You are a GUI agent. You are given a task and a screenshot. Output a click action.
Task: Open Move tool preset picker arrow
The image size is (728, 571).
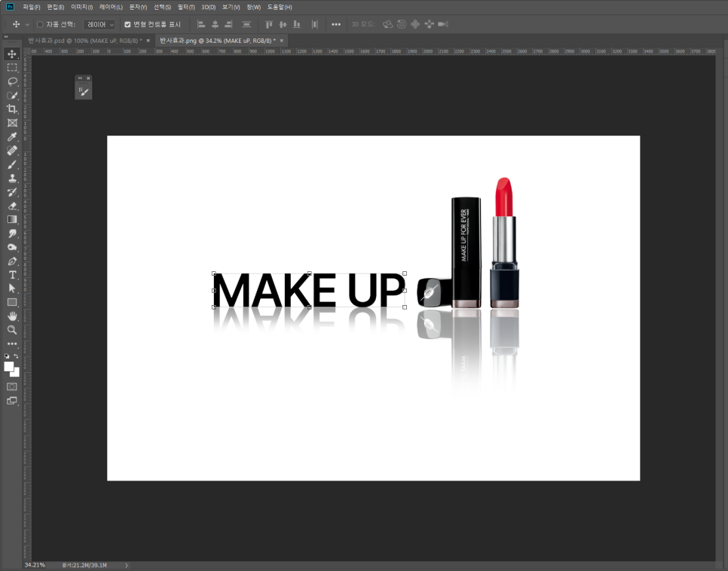click(27, 24)
